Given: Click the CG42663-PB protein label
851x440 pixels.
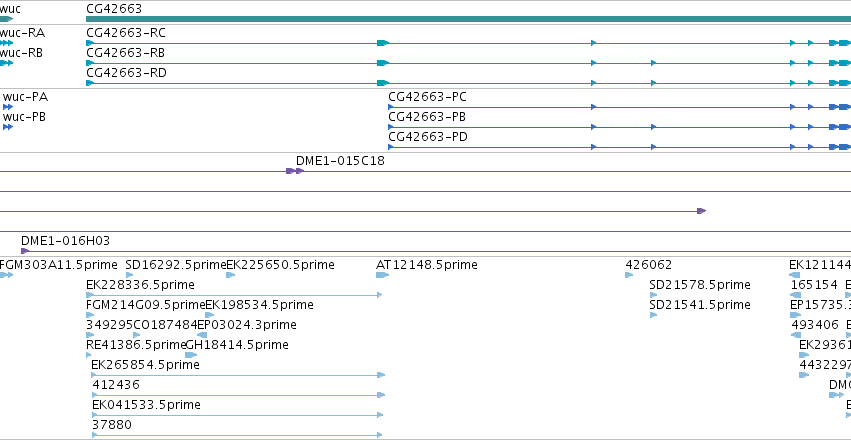Looking at the screenshot, I should pos(427,117).
